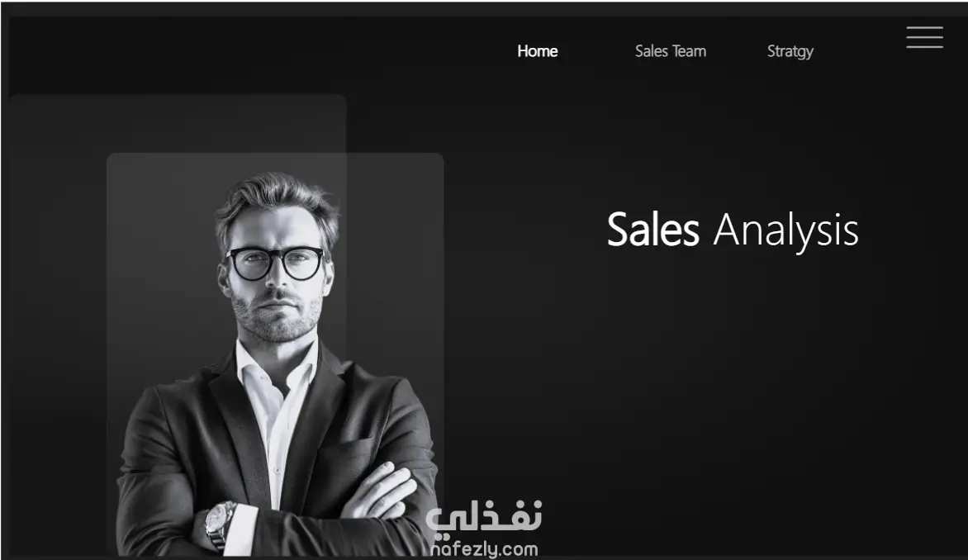
Task: Open the hamburger menu icon
Action: pyautogui.click(x=924, y=37)
